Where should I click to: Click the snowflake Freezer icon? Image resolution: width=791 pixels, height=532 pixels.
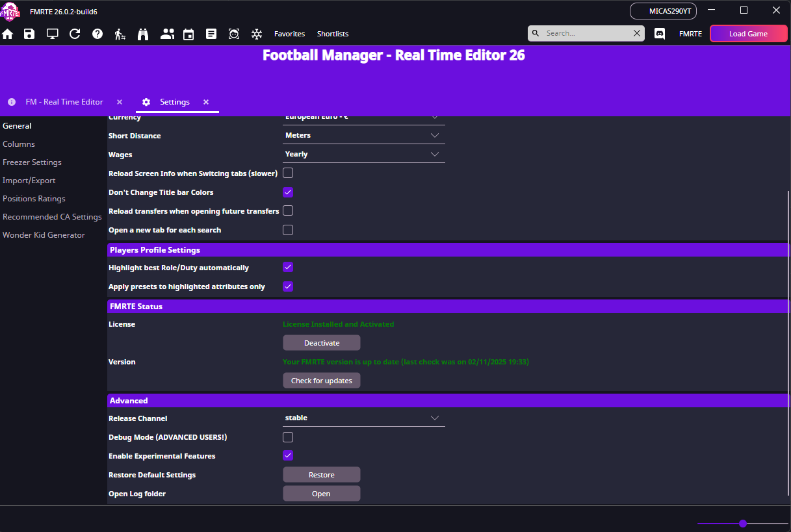click(x=257, y=34)
